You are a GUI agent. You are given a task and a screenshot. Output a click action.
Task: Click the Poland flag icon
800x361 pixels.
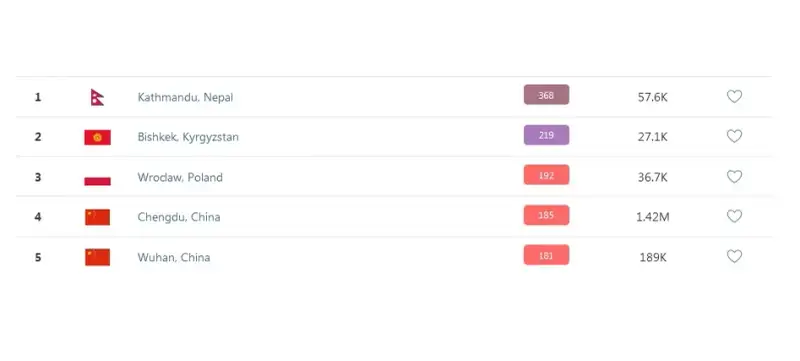pos(97,177)
